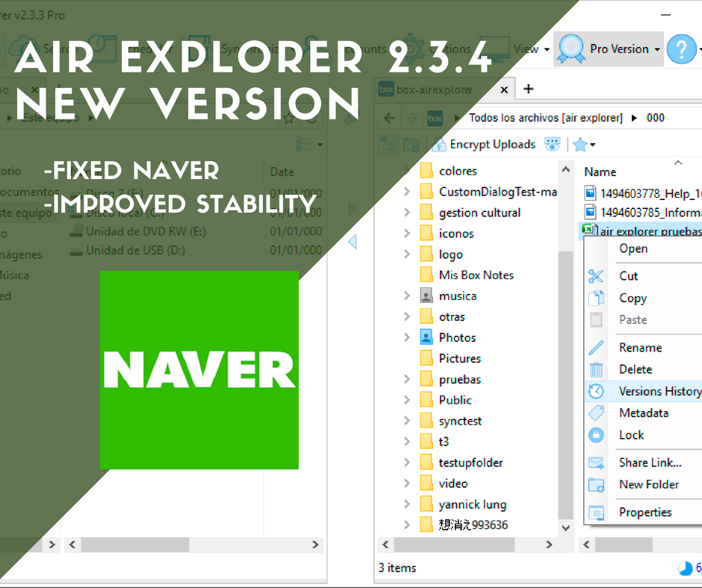Go back with the left arrow
702x588 pixels.
coord(390,118)
